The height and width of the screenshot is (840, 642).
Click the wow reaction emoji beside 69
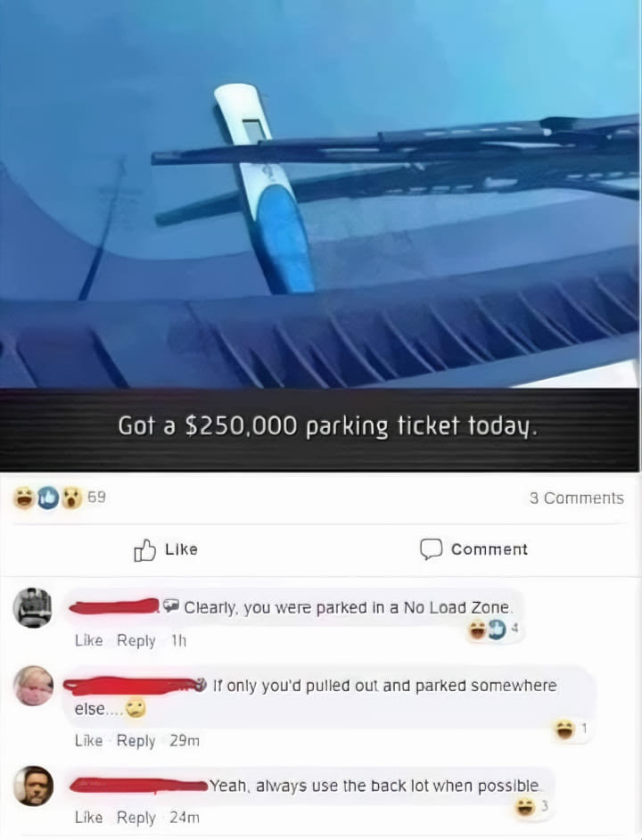click(72, 498)
